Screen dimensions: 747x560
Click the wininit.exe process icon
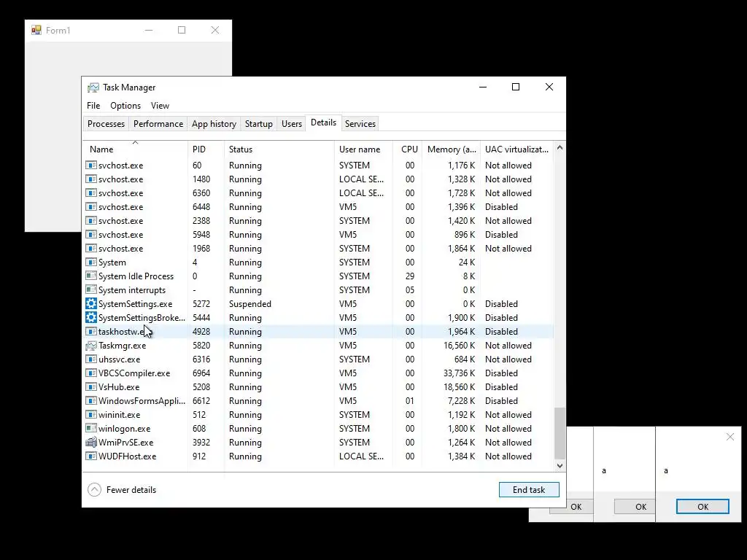(x=91, y=415)
